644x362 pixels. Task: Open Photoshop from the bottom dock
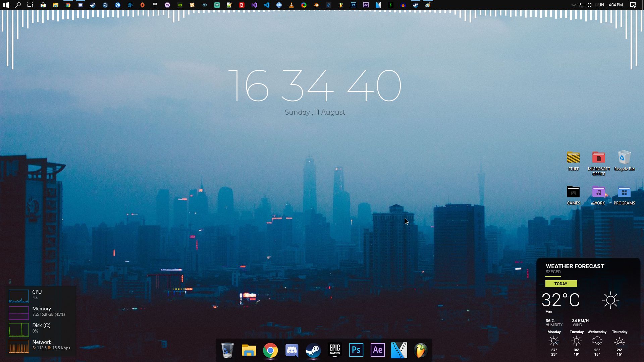357,350
